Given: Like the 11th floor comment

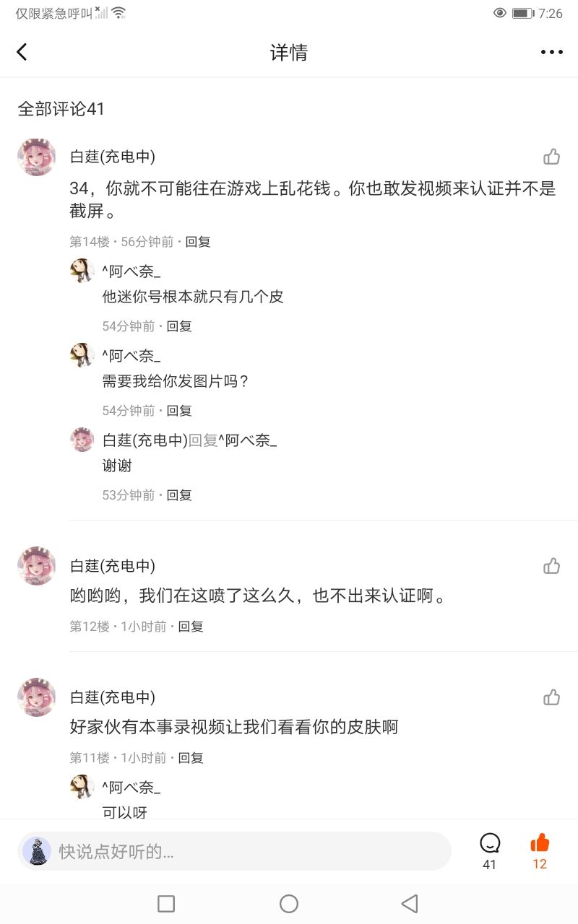Looking at the screenshot, I should coord(552,697).
